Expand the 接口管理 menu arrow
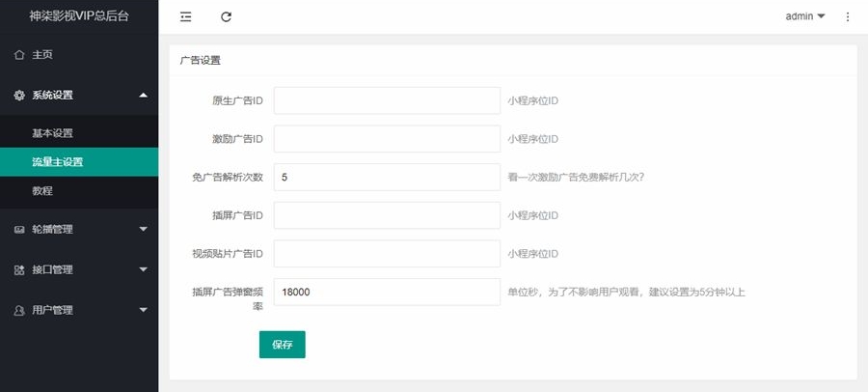The width and height of the screenshot is (868, 392). 143,270
